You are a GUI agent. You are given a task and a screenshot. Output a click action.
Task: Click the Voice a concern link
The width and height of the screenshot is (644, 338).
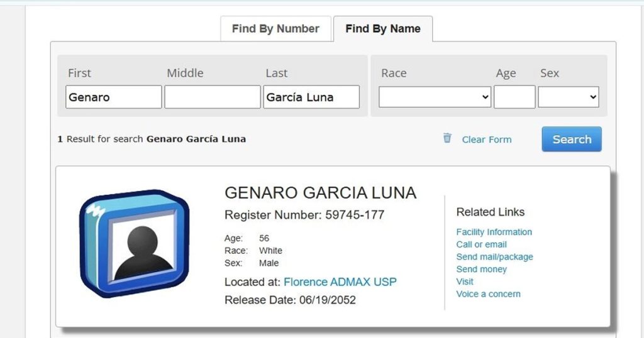[x=488, y=294]
